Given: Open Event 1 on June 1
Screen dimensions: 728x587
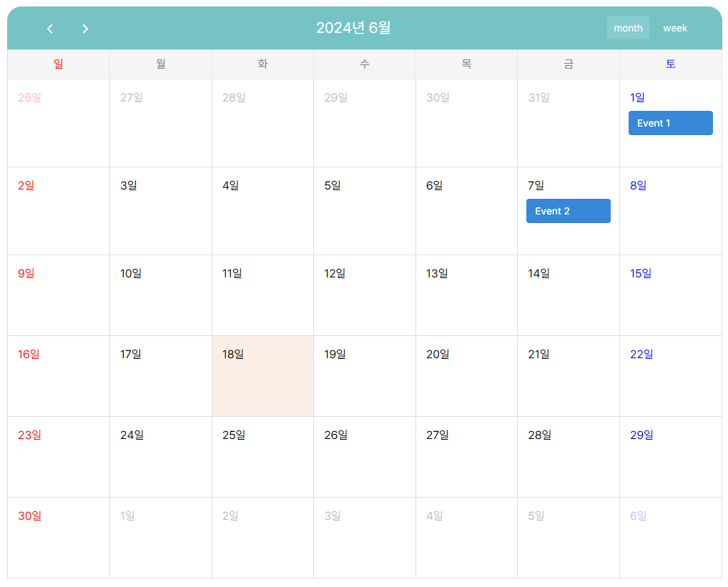Looking at the screenshot, I should pos(670,123).
